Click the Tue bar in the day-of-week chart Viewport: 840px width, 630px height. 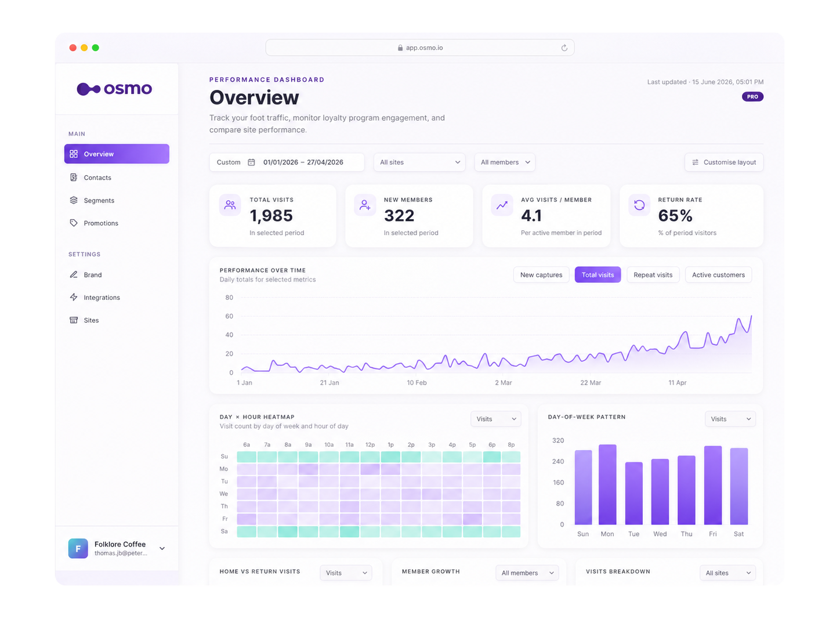[x=634, y=493]
